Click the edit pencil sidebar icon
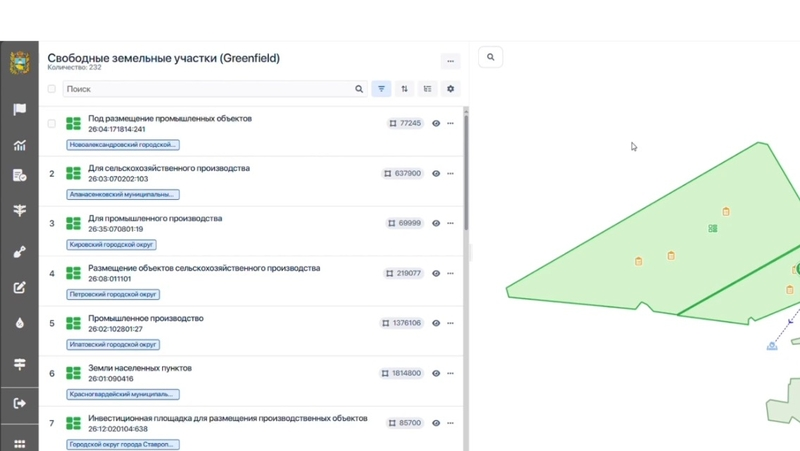The height and width of the screenshot is (451, 800). pyautogui.click(x=19, y=288)
